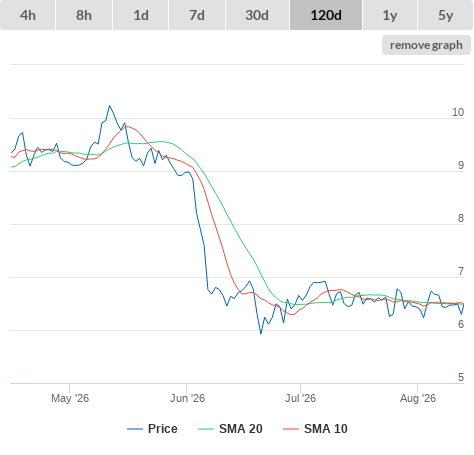Select the 8h time range tab
Screen dimensions: 474x455
(x=84, y=15)
